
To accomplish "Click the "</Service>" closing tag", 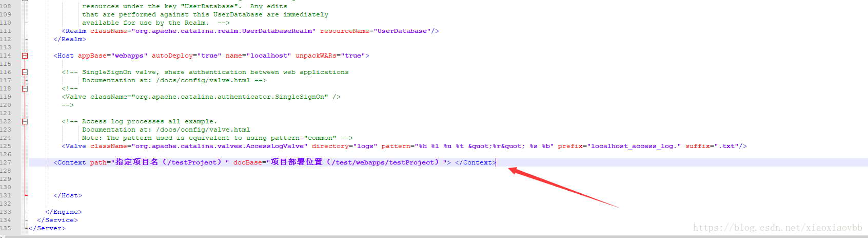I will tap(57, 220).
